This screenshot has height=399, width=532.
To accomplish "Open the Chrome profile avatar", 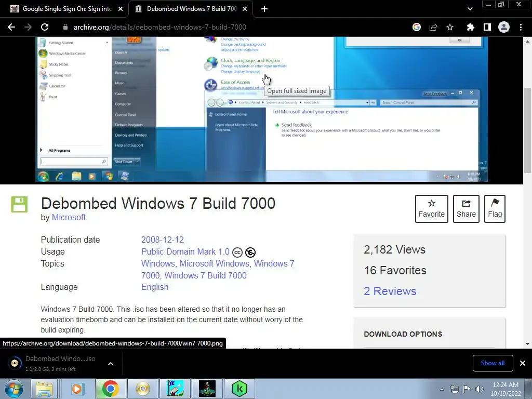I will (x=504, y=27).
